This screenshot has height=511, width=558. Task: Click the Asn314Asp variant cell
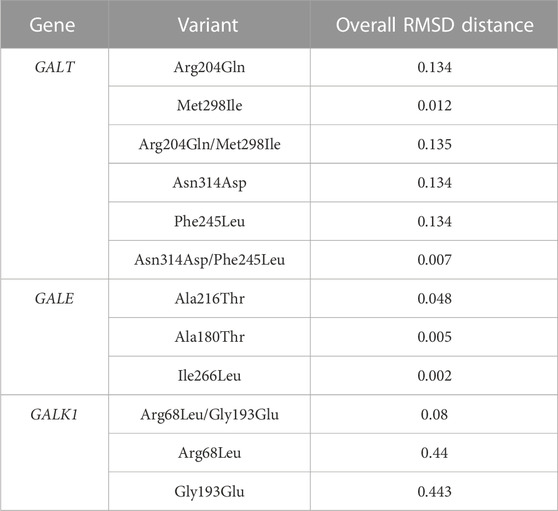(x=209, y=183)
